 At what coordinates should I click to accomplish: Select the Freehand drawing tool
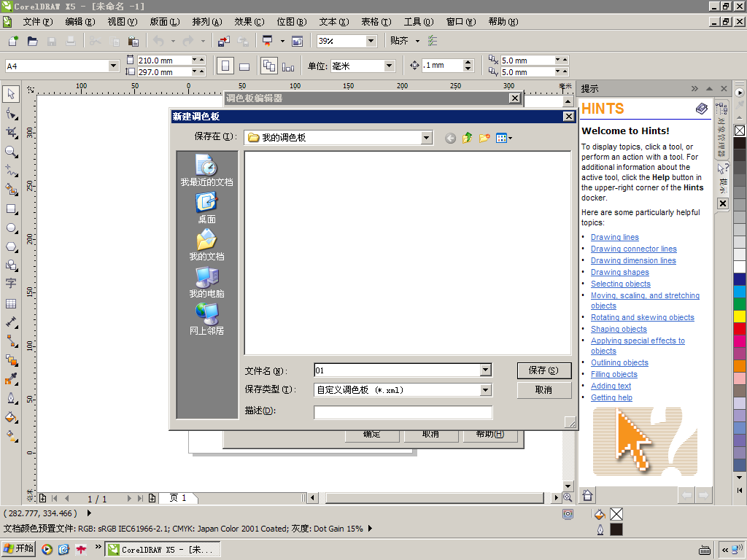pyautogui.click(x=10, y=171)
